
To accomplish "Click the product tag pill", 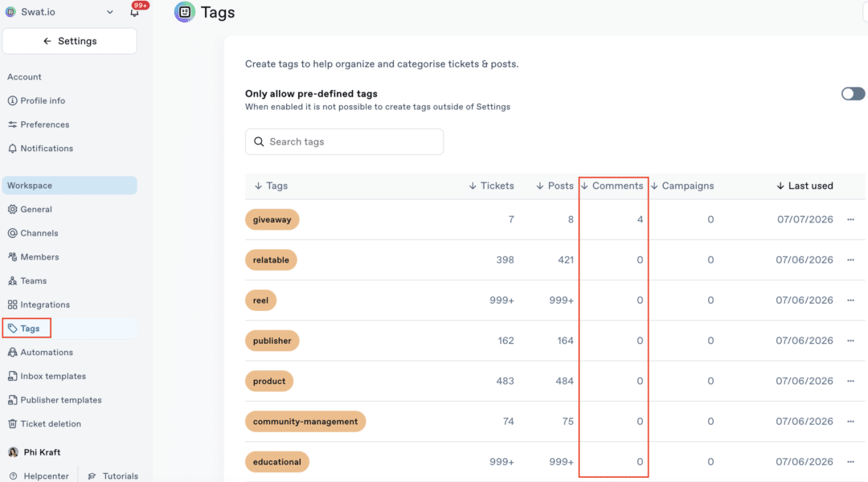I will click(x=269, y=382).
